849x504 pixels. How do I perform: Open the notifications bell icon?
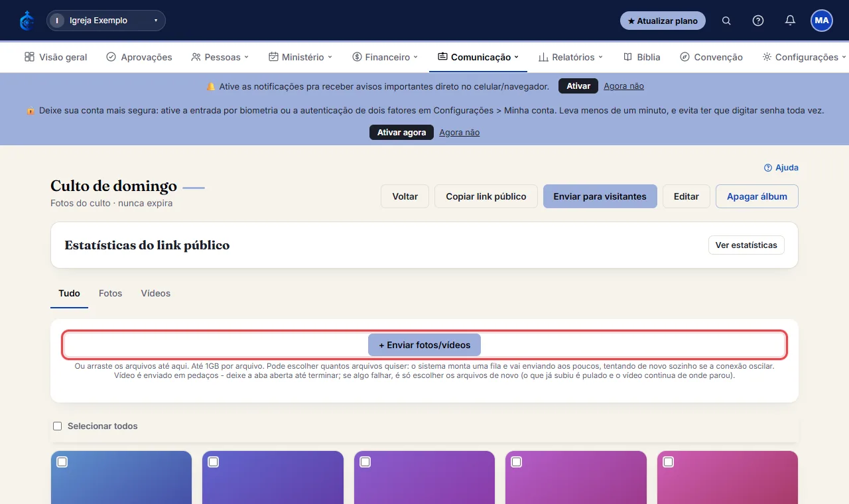click(790, 21)
